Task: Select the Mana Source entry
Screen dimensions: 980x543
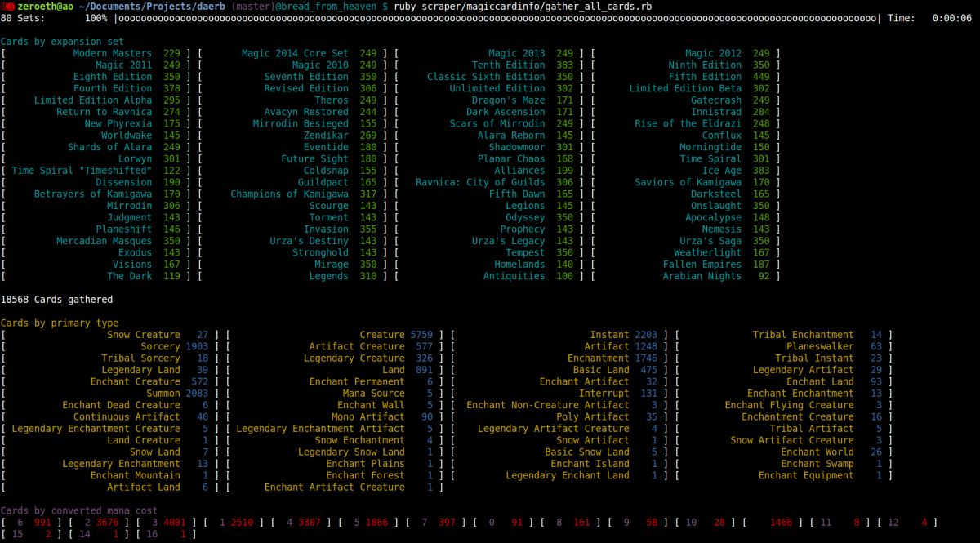Action: click(389, 394)
